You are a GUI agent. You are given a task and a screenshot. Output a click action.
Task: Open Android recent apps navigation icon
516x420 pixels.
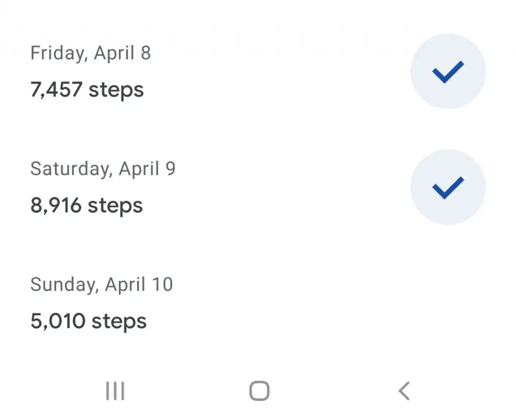(115, 391)
